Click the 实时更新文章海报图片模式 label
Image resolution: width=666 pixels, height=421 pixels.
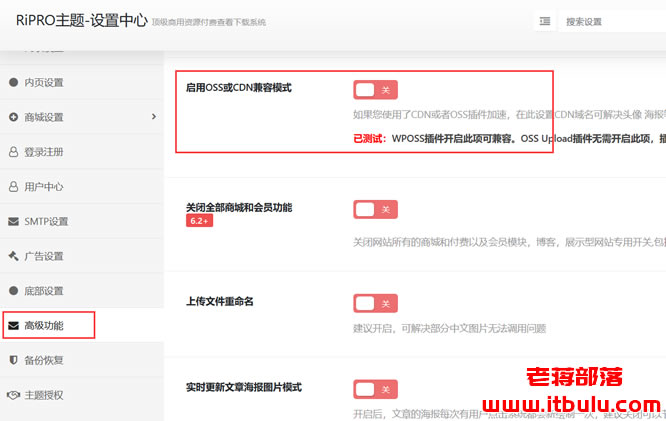(x=244, y=387)
